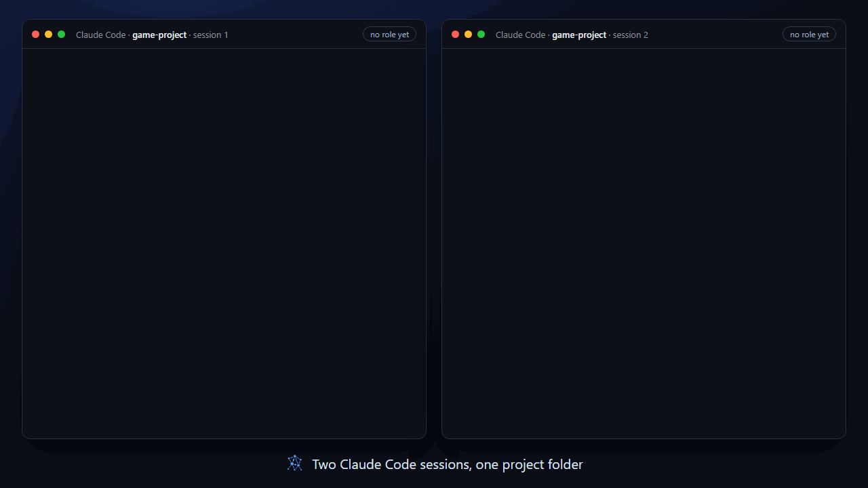Minimize session 1 using the yellow dot

click(x=49, y=35)
